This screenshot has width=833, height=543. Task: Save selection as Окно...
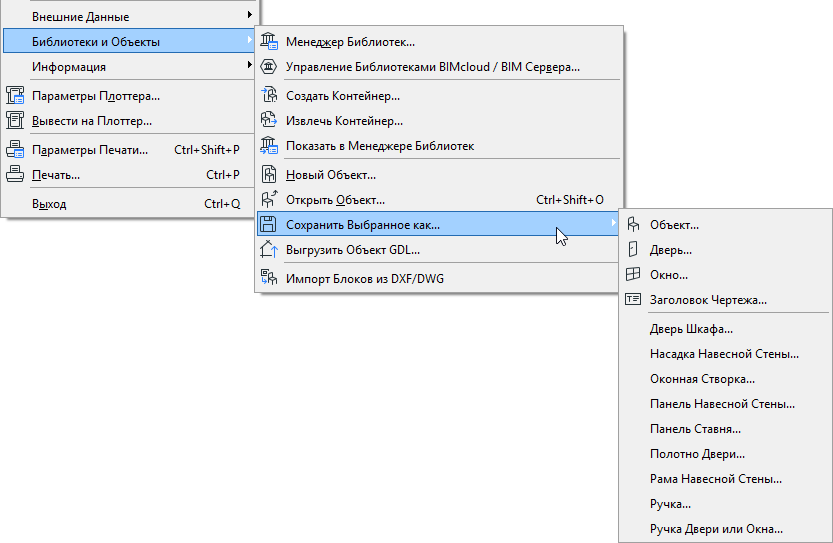(725, 275)
